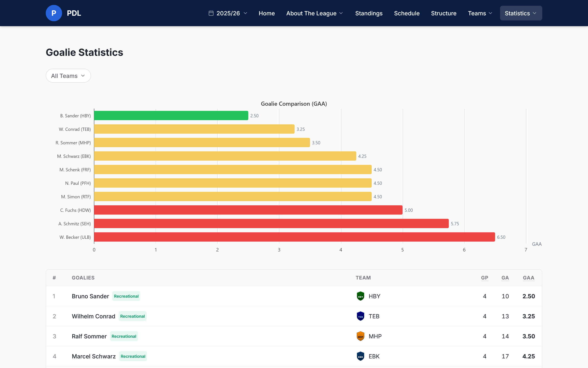This screenshot has width=588, height=368.
Task: Click the Recreational badge beside Ralf Sommer
Action: (x=124, y=336)
